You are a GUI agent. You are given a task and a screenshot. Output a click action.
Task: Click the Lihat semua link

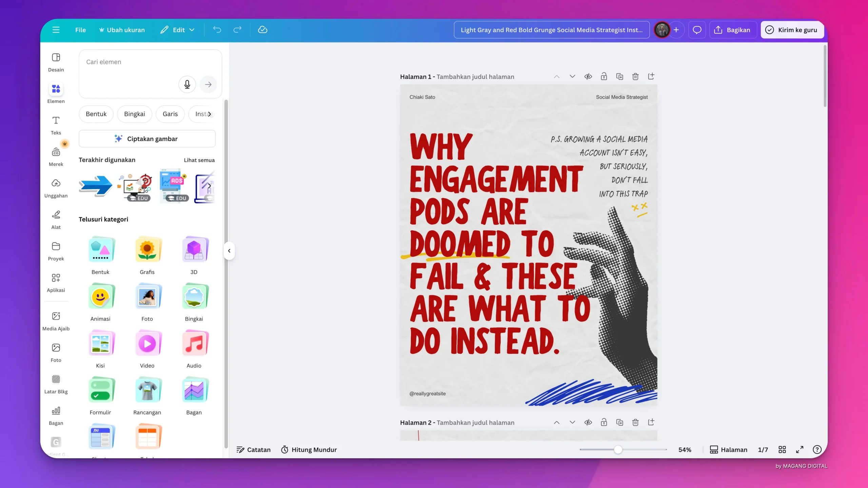pyautogui.click(x=199, y=160)
